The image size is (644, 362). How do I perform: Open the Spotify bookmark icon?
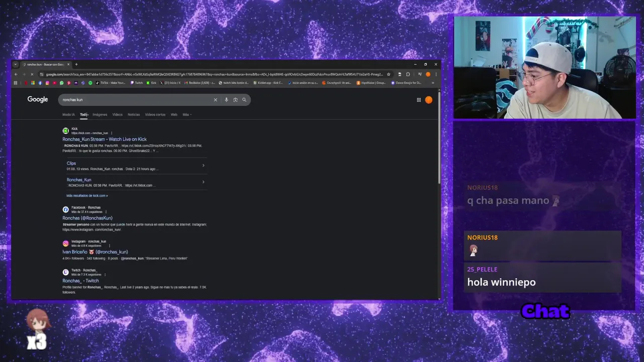pyautogui.click(x=91, y=83)
